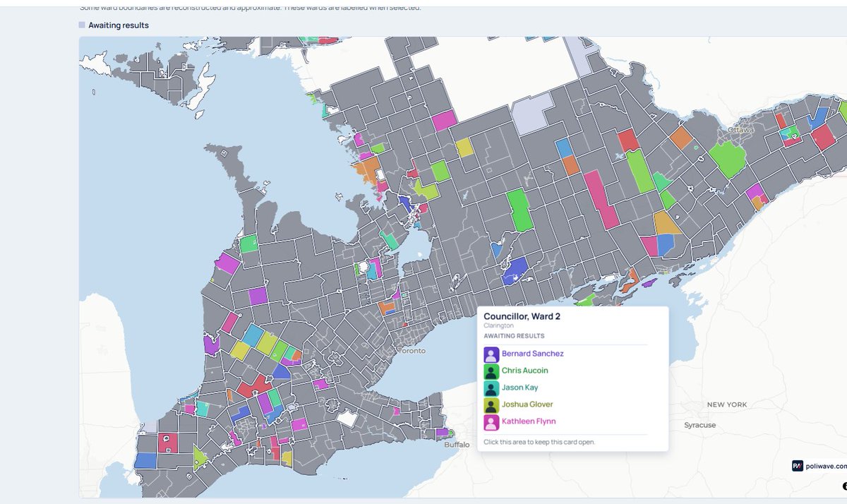
Task: Select candidate name Jason Kay
Action: click(x=520, y=388)
